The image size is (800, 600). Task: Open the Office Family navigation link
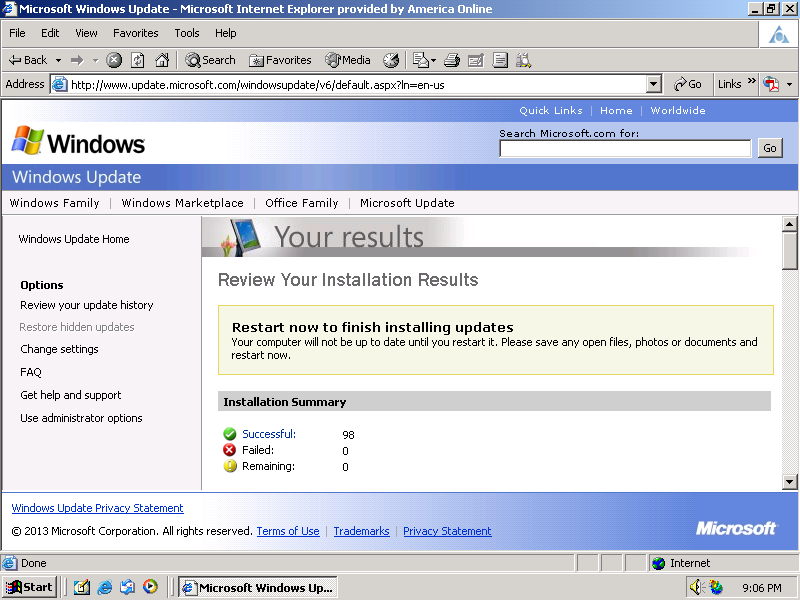pyautogui.click(x=302, y=203)
